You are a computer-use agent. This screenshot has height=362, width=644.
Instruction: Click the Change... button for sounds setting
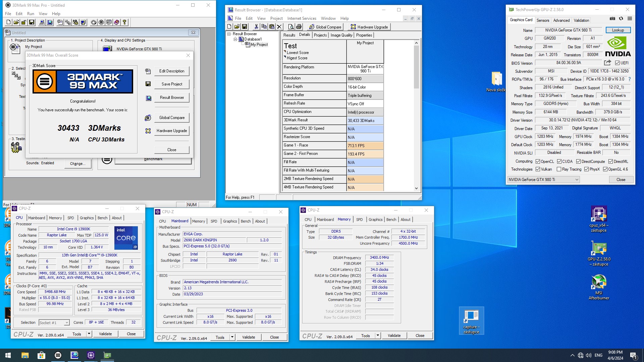[77, 164]
